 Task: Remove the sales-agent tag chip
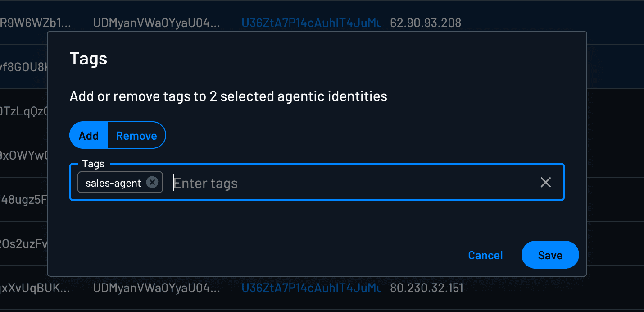152,182
